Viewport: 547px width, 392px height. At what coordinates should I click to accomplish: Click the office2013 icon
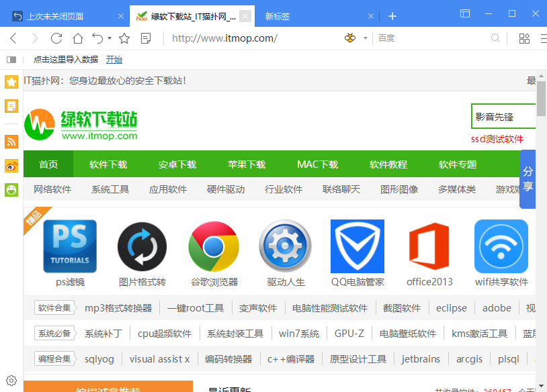(x=429, y=246)
